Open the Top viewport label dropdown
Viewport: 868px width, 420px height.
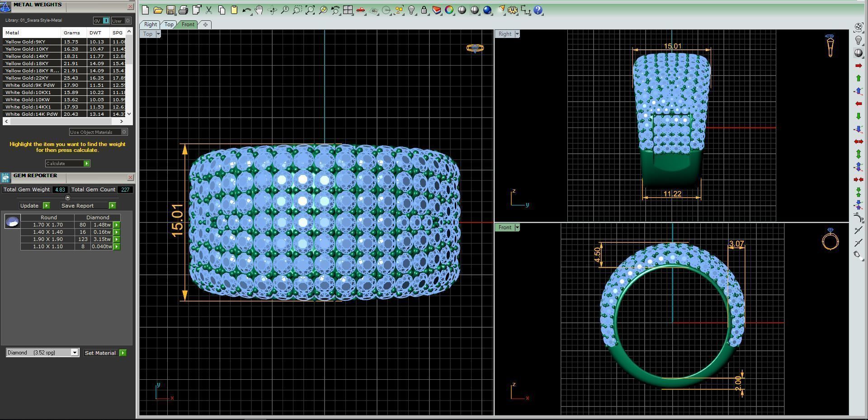[158, 34]
